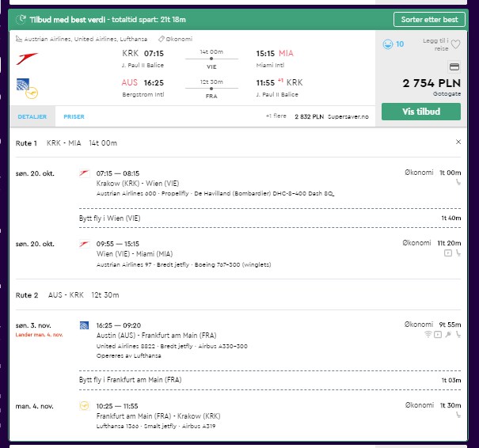Click the green Vis tilbud button

tap(421, 112)
